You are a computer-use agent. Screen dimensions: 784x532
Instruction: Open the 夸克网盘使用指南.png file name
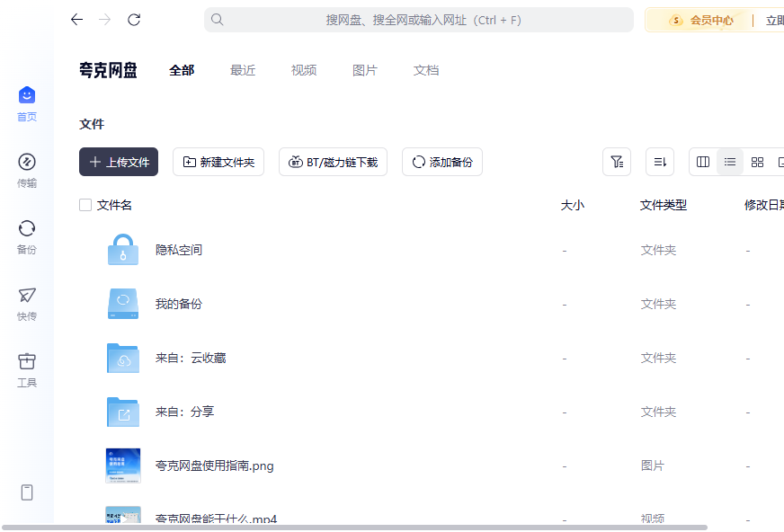click(215, 466)
